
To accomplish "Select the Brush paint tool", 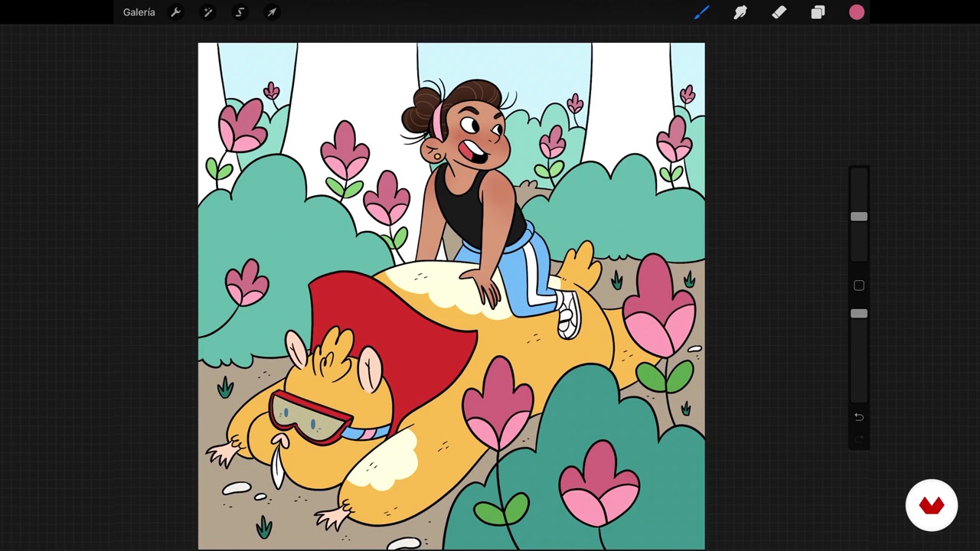I will point(701,12).
